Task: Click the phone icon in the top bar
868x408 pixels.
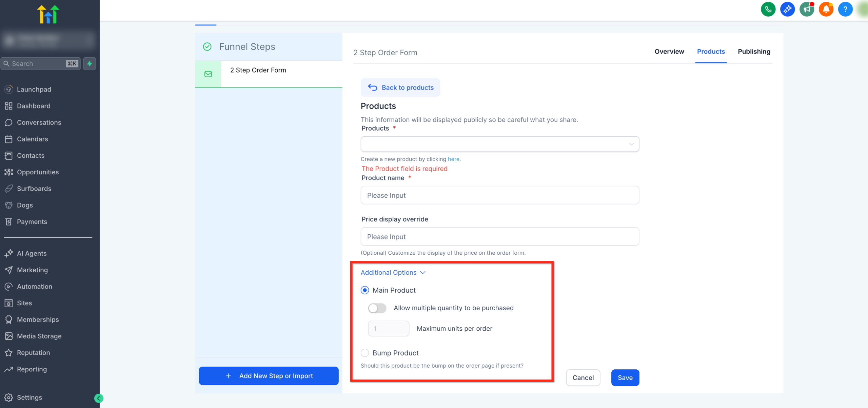Action: click(768, 9)
